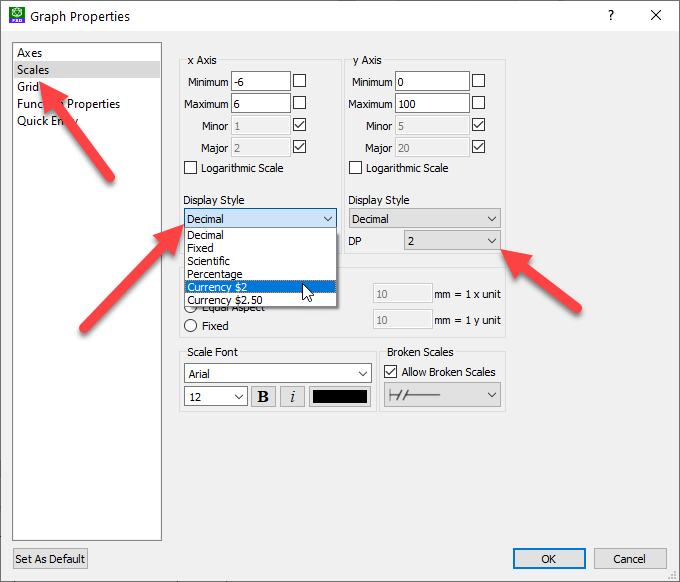Open the broken scale style dropdown
This screenshot has height=582, width=680.
442,396
